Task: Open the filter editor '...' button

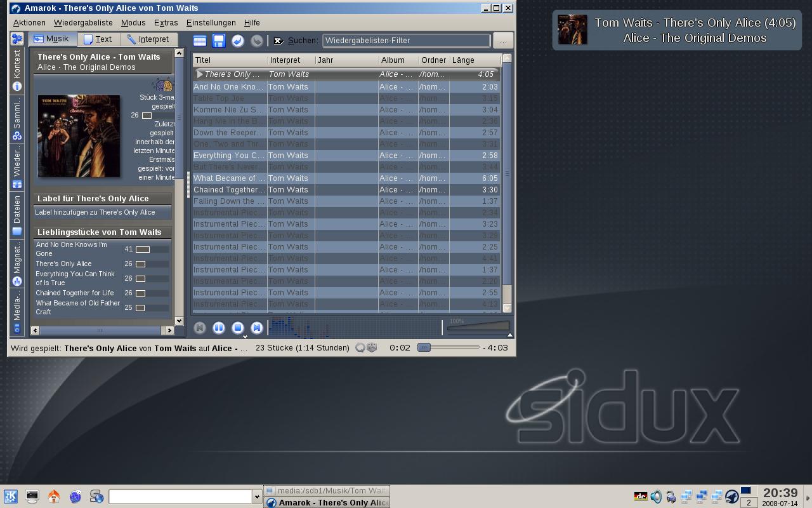Action: [503, 41]
